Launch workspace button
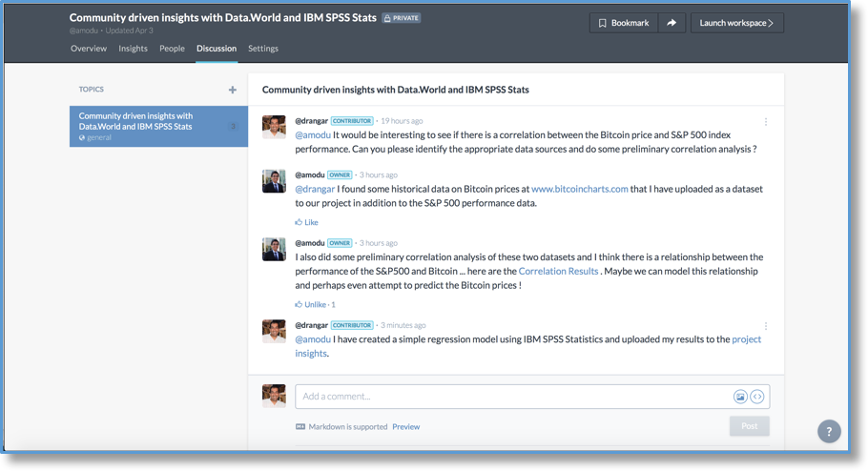Screen dimensions: 868x471 [x=736, y=23]
